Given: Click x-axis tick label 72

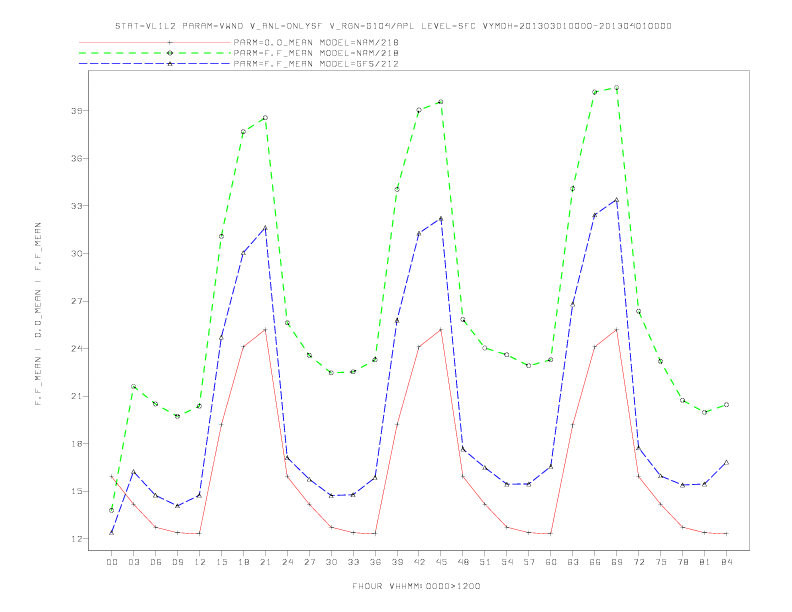Looking at the screenshot, I should [x=638, y=562].
